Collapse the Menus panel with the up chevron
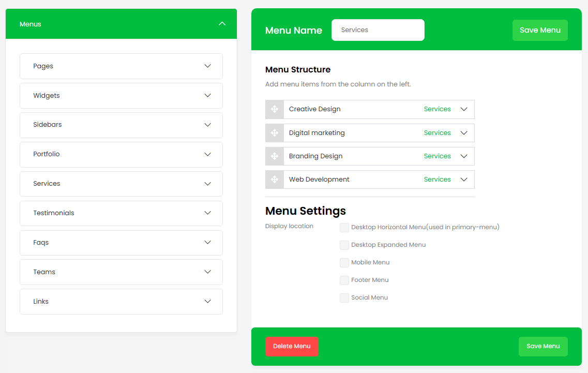This screenshot has width=588, height=373. (222, 24)
